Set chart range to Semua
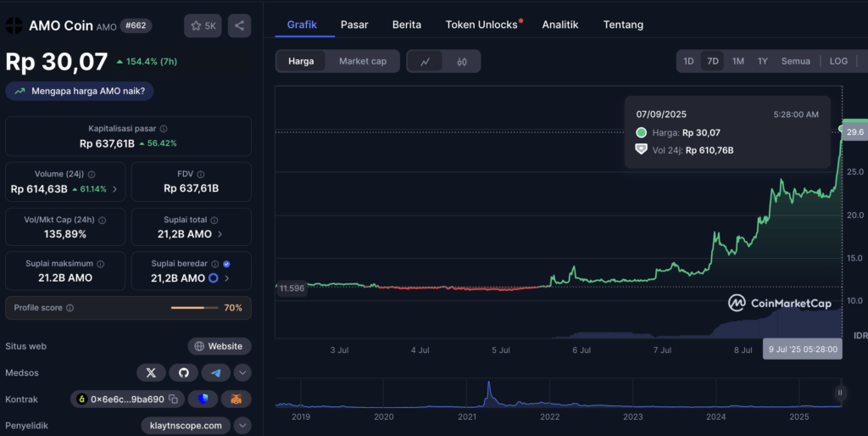 [x=795, y=61]
